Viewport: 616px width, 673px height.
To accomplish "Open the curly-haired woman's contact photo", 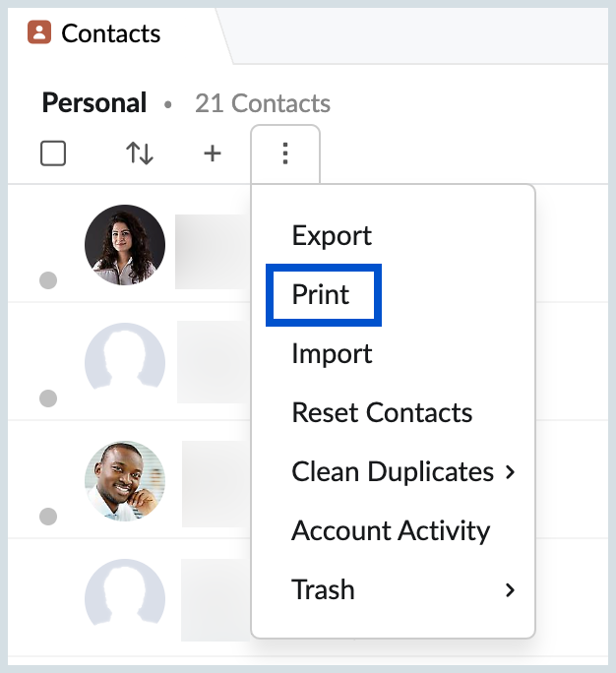I will coord(125,245).
